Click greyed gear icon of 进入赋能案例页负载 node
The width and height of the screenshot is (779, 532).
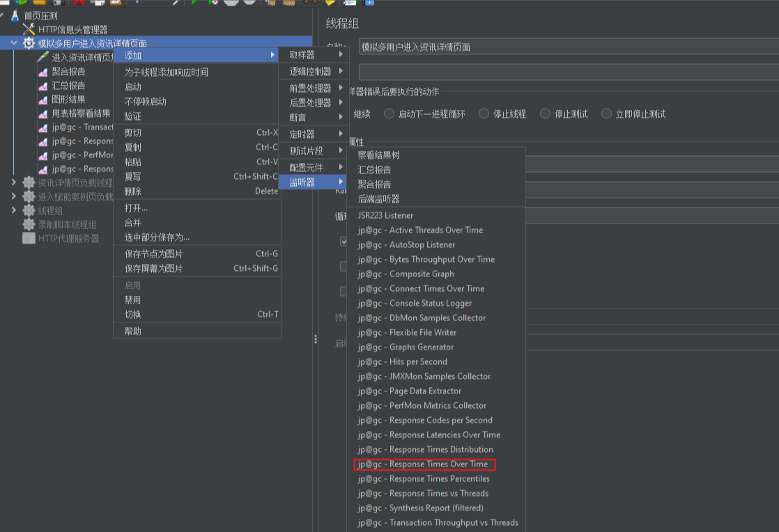[29, 196]
